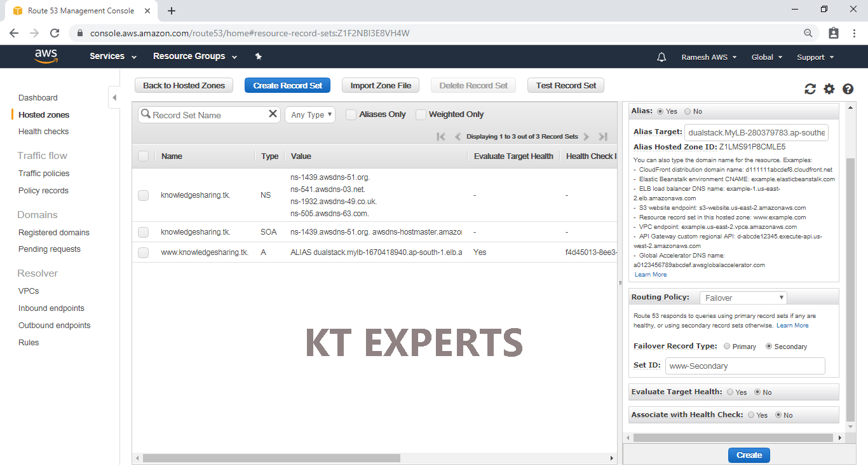Go to last page of record sets

point(603,136)
